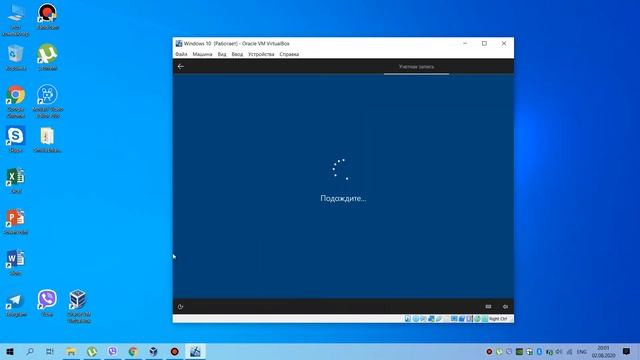The height and width of the screenshot is (360, 640).
Task: Click the NVIDIA tray icon
Action: (519, 352)
